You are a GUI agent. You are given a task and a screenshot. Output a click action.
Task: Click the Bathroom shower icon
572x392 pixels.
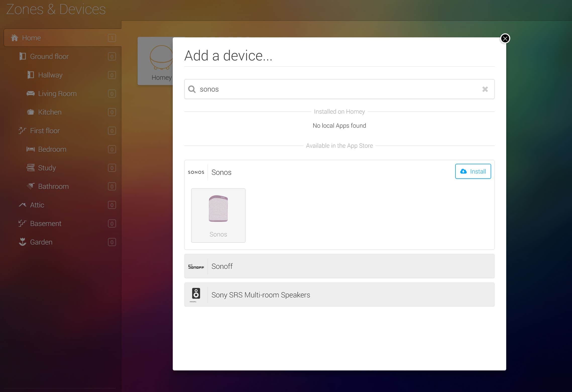click(x=31, y=186)
